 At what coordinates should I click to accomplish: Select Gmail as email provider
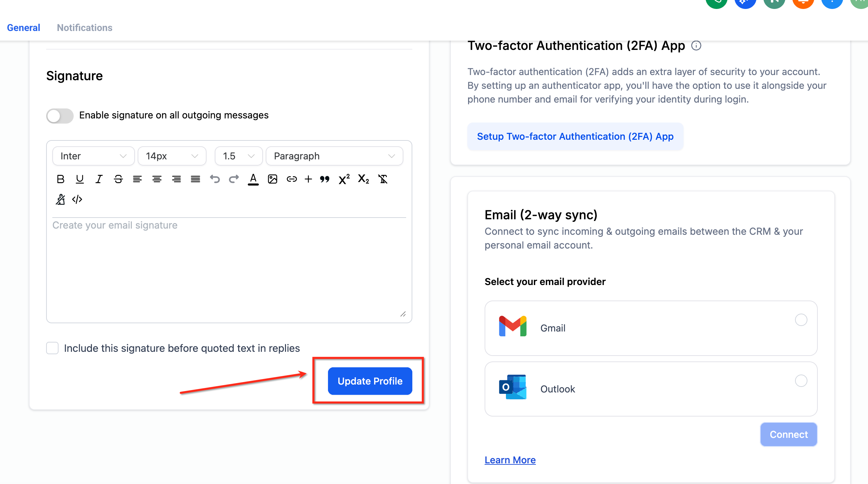point(801,320)
